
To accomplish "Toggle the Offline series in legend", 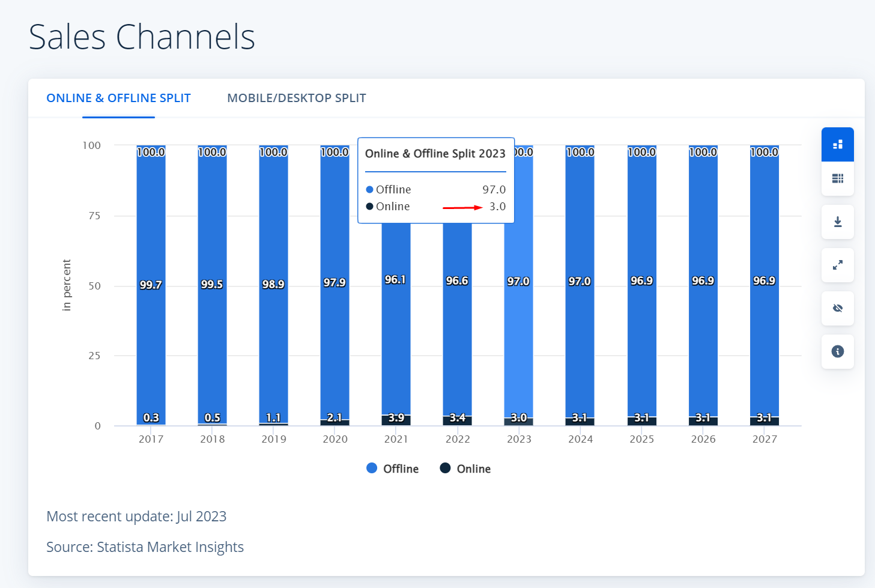I will click(x=393, y=468).
